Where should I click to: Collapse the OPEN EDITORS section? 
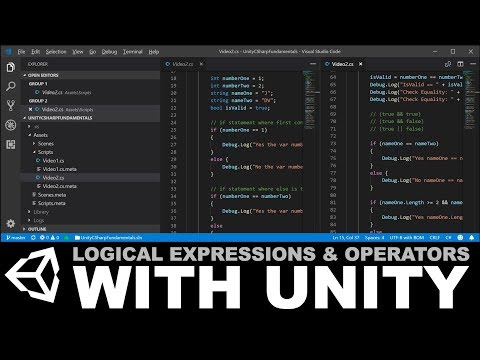pos(90,75)
